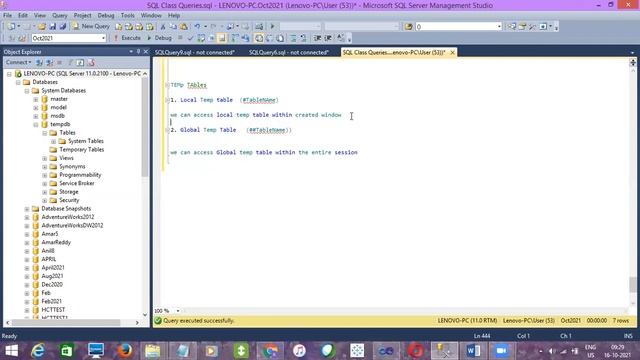Select the System Tables folder
Image resolution: width=640 pixels, height=360 pixels.
[x=86, y=141]
